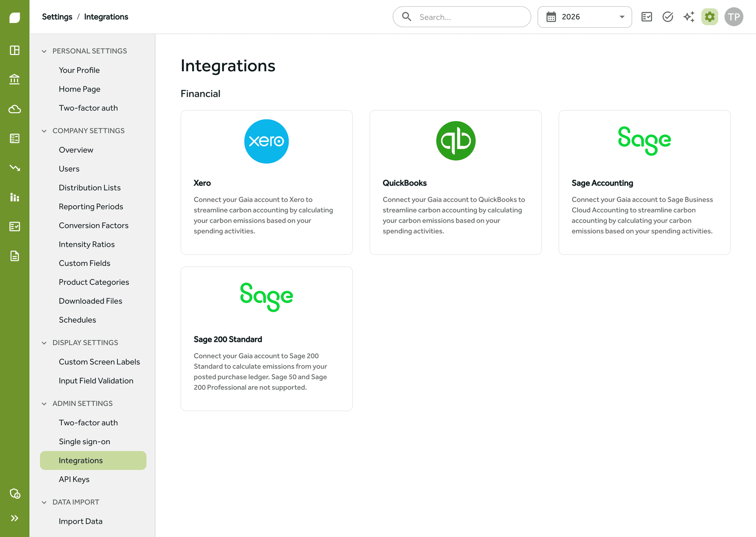Open Custom Screen Labels
This screenshot has height=537, width=756.
[99, 362]
